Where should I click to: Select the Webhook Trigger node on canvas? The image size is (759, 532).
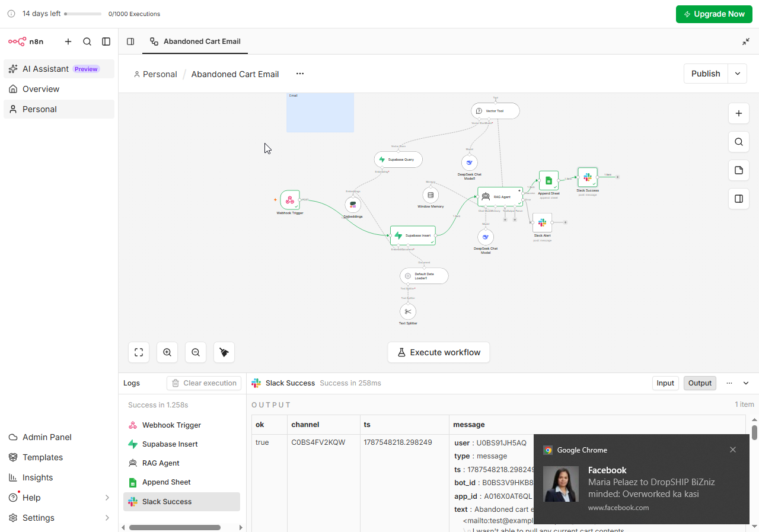point(290,200)
